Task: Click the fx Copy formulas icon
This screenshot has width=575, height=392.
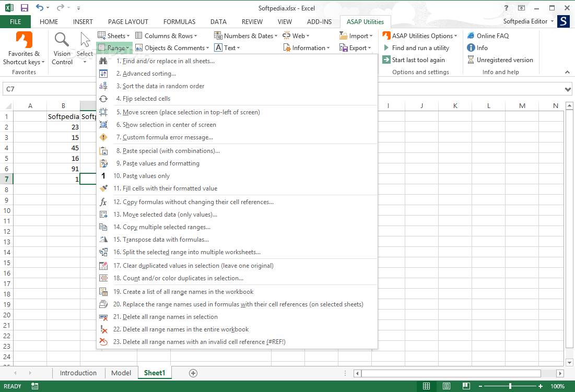Action: [x=103, y=202]
